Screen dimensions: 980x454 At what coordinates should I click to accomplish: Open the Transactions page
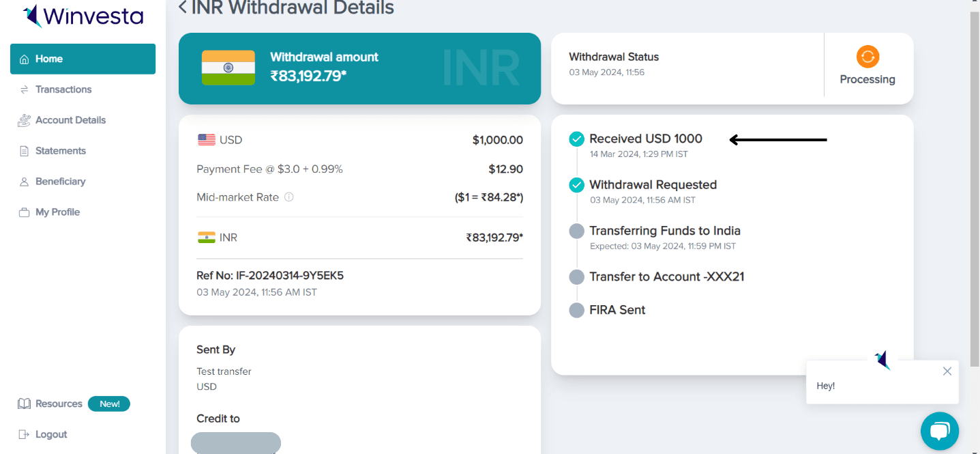tap(63, 89)
